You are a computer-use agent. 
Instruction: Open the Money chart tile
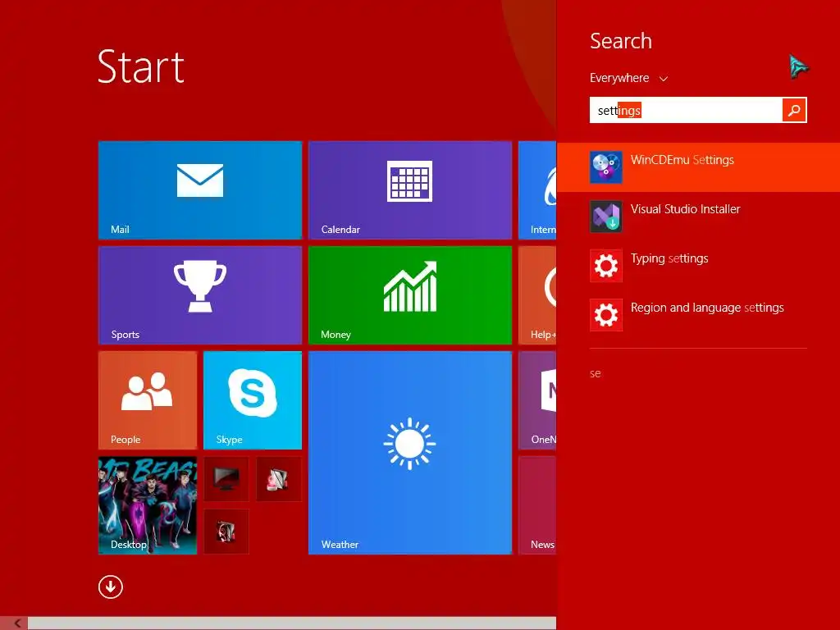410,294
